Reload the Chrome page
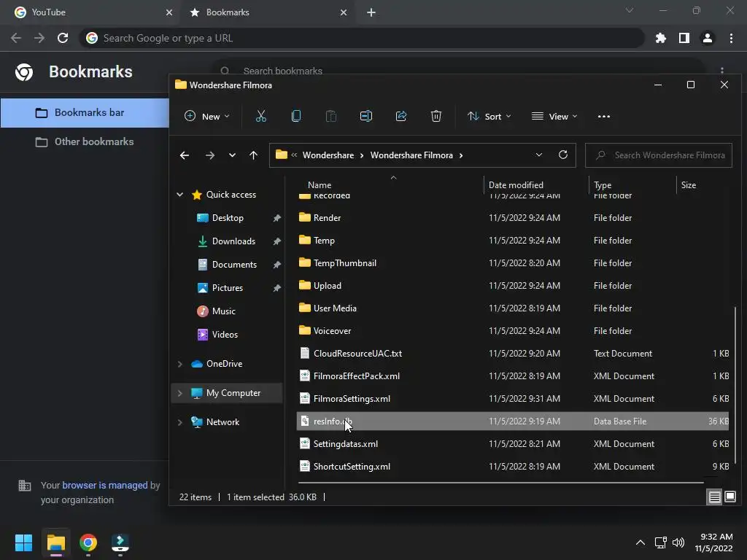747x560 pixels. click(63, 38)
